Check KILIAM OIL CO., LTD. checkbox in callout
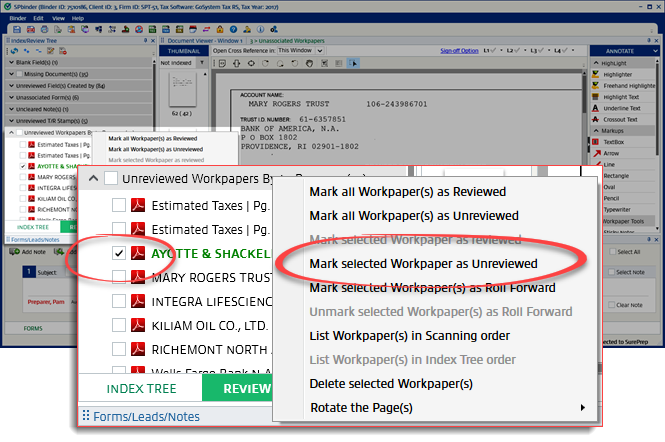 119,325
